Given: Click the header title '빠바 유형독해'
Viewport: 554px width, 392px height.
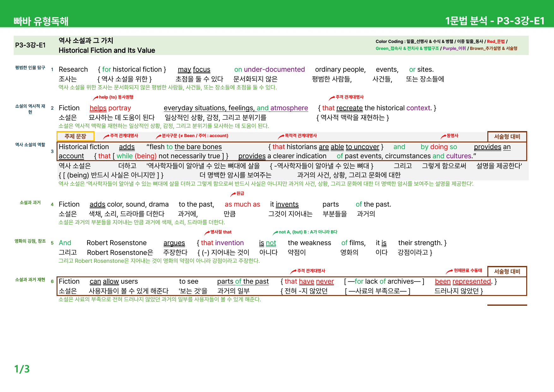Looking at the screenshot, I should 41,21.
